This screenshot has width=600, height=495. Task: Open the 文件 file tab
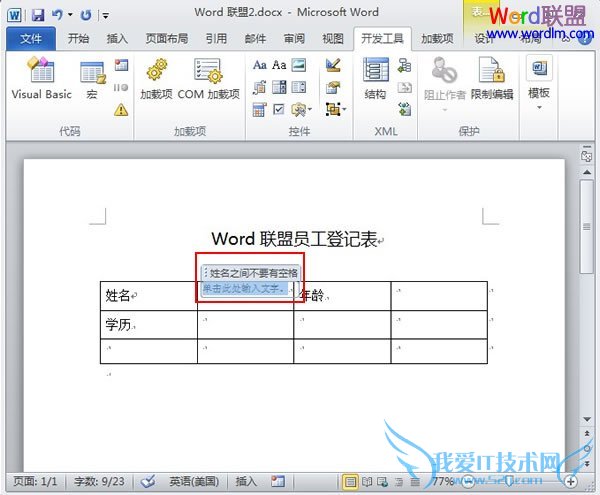pyautogui.click(x=32, y=39)
